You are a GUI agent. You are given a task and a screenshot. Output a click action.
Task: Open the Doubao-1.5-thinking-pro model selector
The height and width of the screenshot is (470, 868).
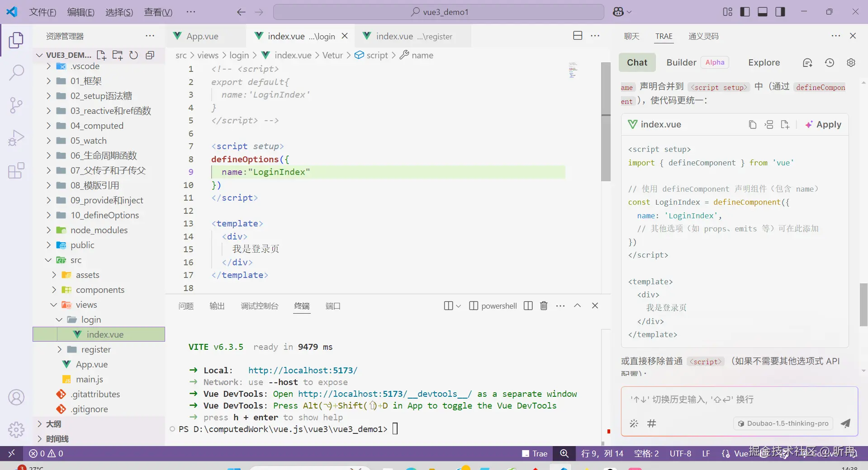(783, 423)
